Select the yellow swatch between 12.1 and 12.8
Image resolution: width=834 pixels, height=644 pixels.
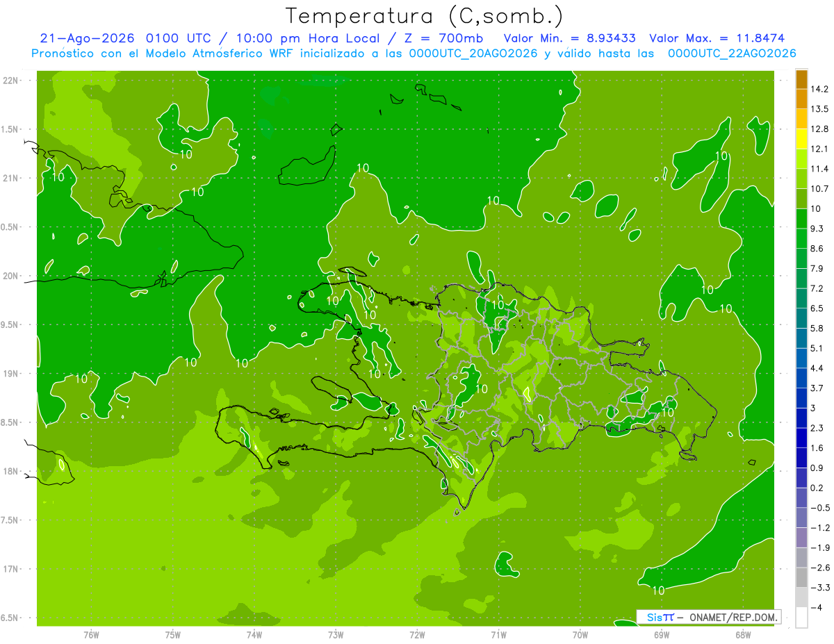pos(801,139)
